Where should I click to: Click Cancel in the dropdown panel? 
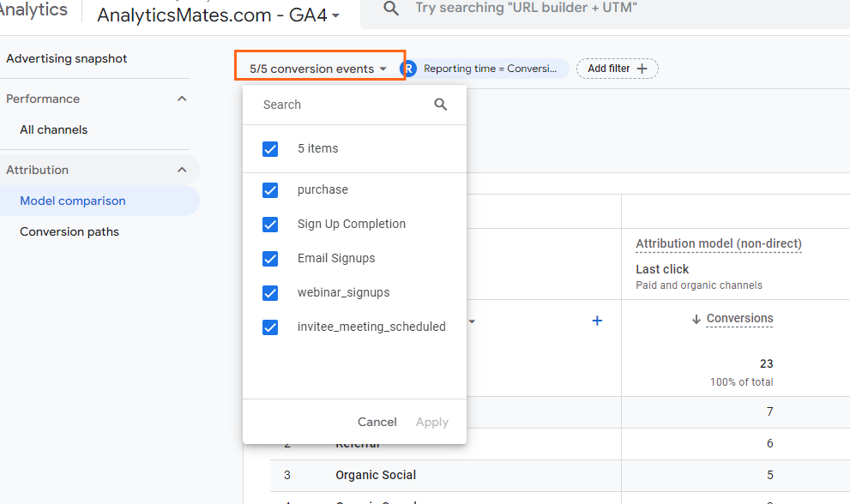(377, 422)
